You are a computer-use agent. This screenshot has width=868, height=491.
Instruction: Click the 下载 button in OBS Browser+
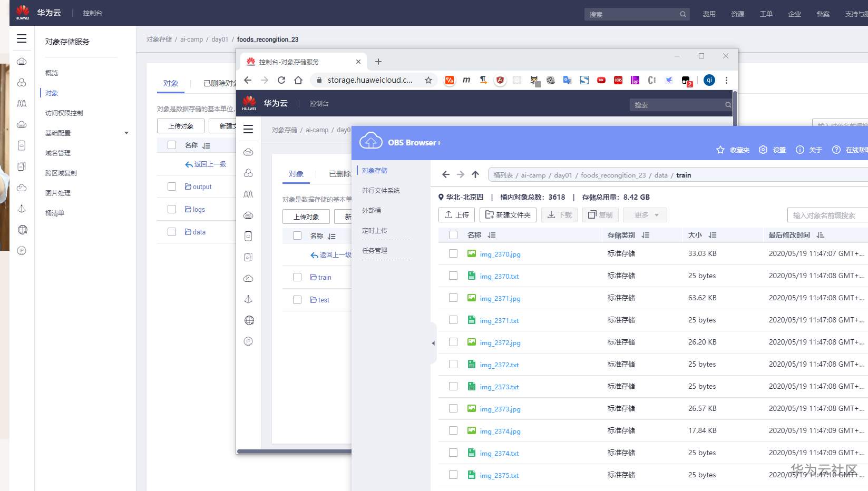coord(560,215)
